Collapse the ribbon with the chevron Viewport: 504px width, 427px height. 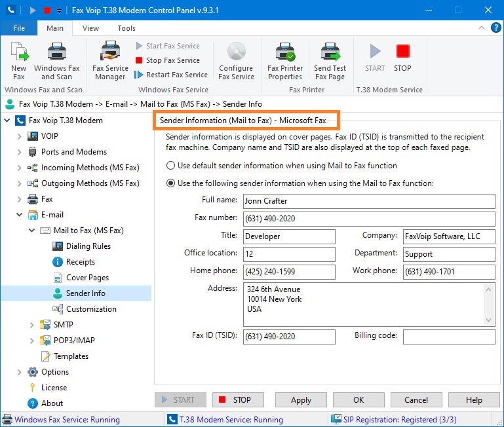(482, 28)
